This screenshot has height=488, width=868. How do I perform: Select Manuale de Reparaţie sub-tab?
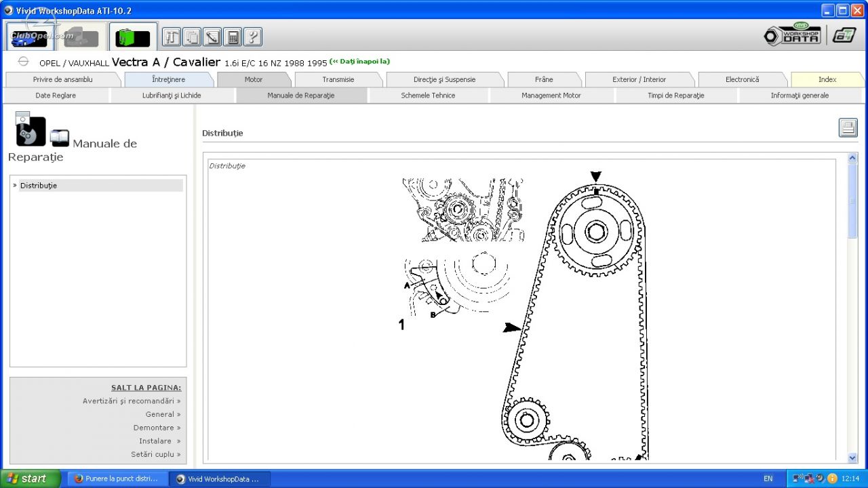coord(301,96)
